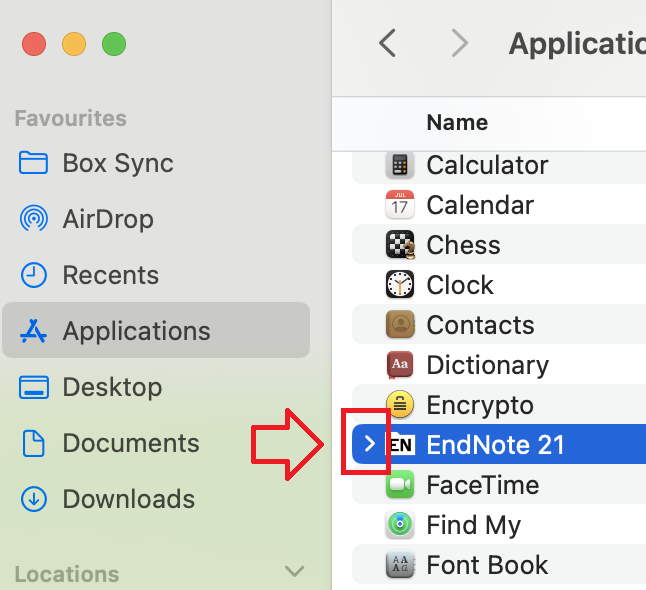Select the Contacts app icon
Screen dimensions: 646x590
(400, 325)
